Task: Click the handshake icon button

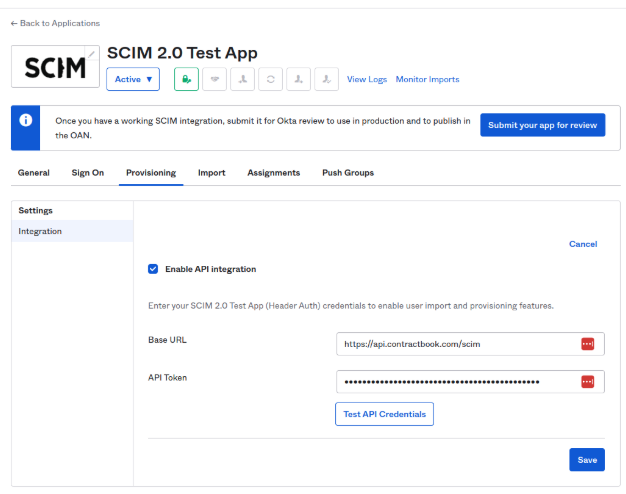Action: (214, 79)
